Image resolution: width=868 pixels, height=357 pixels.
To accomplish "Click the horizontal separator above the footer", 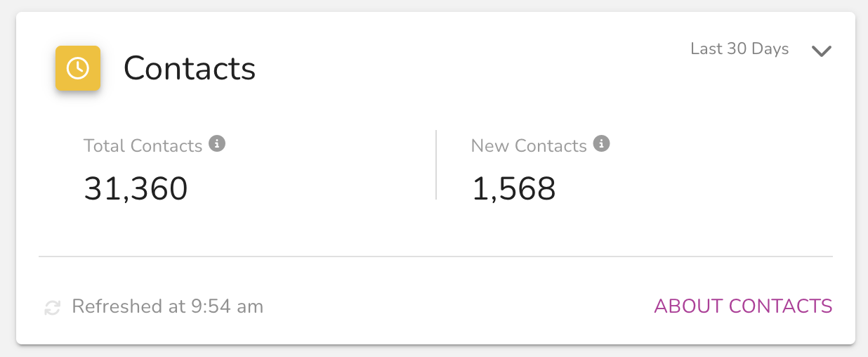I will coord(435,257).
